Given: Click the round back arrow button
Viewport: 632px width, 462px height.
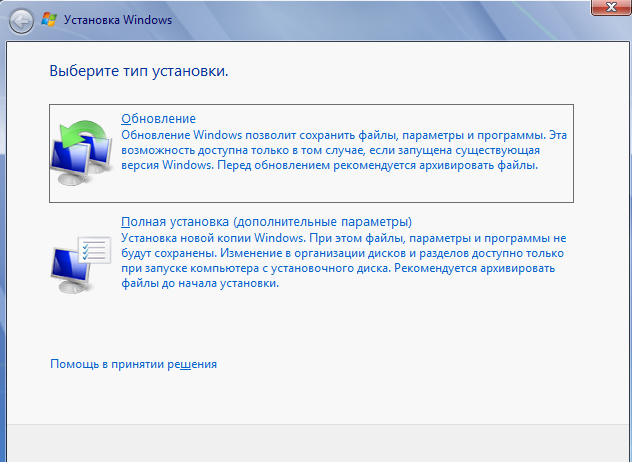Looking at the screenshot, I should (21, 20).
